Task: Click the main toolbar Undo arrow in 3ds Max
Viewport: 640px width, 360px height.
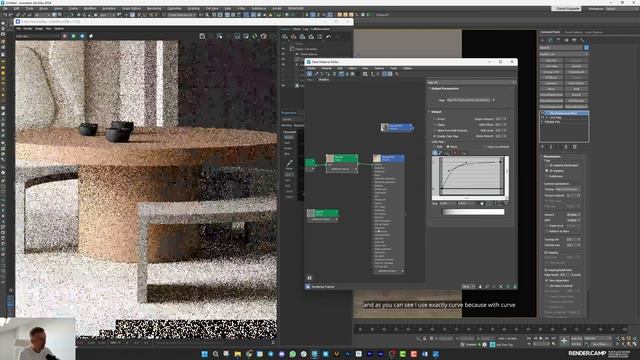Action: tap(5, 15)
